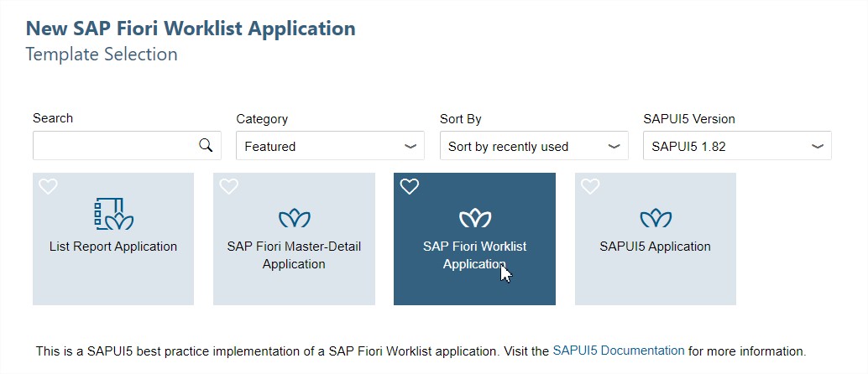Viewport: 868px width, 374px height.
Task: Click the List Report Application template icon
Action: point(113,214)
